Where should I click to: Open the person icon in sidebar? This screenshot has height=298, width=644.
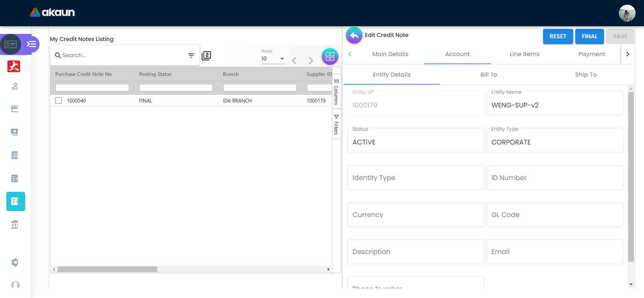click(15, 86)
